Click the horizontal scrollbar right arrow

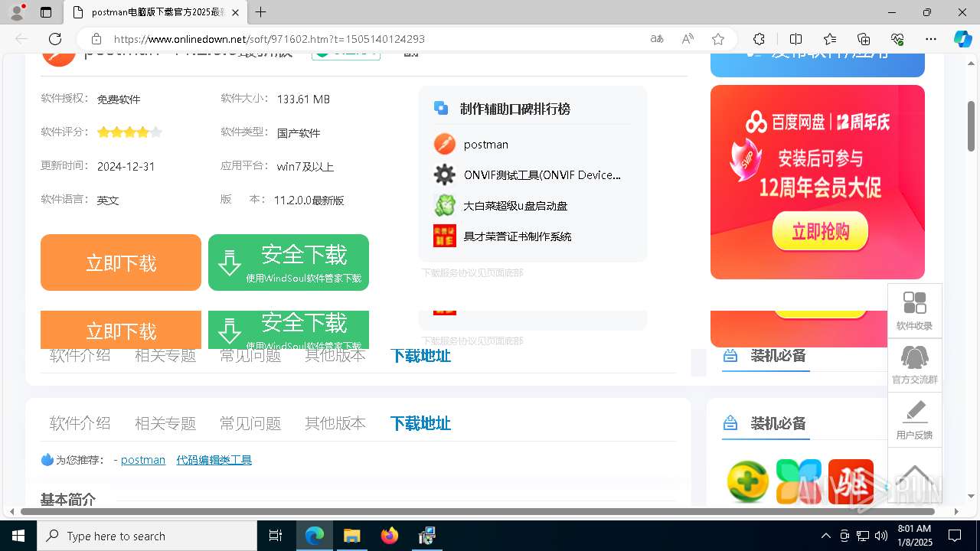pyautogui.click(x=956, y=511)
